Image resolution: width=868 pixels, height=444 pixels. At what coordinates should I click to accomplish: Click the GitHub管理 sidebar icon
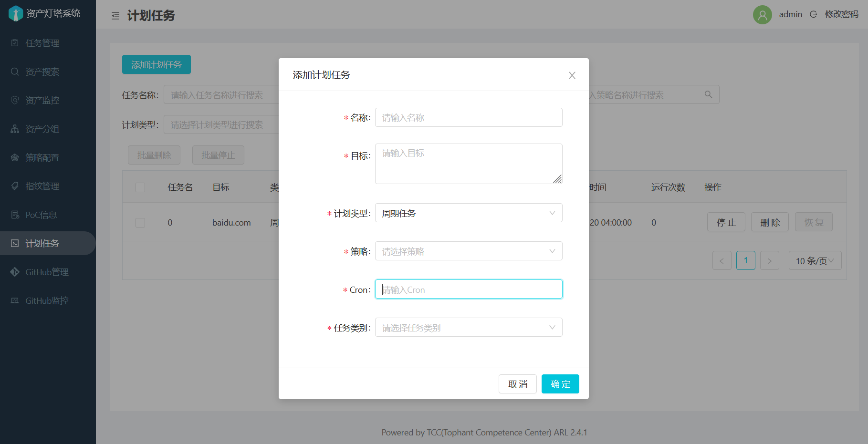click(x=15, y=272)
